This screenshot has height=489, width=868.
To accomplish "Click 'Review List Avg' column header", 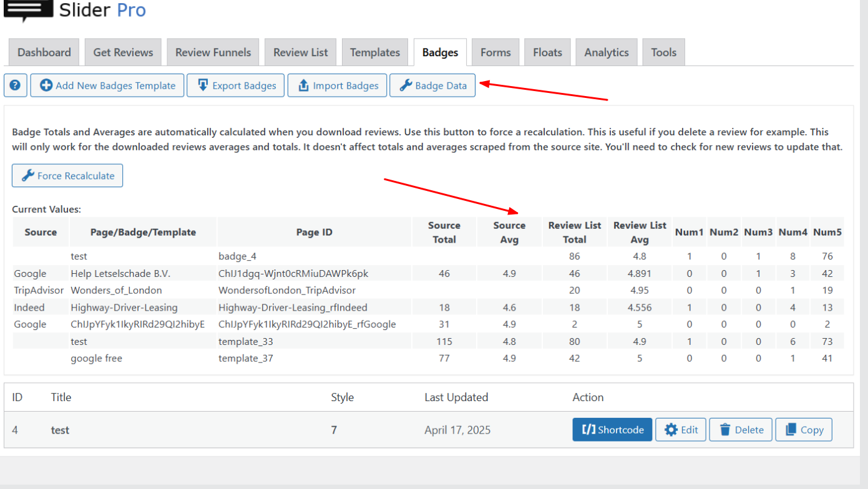I will [x=640, y=232].
